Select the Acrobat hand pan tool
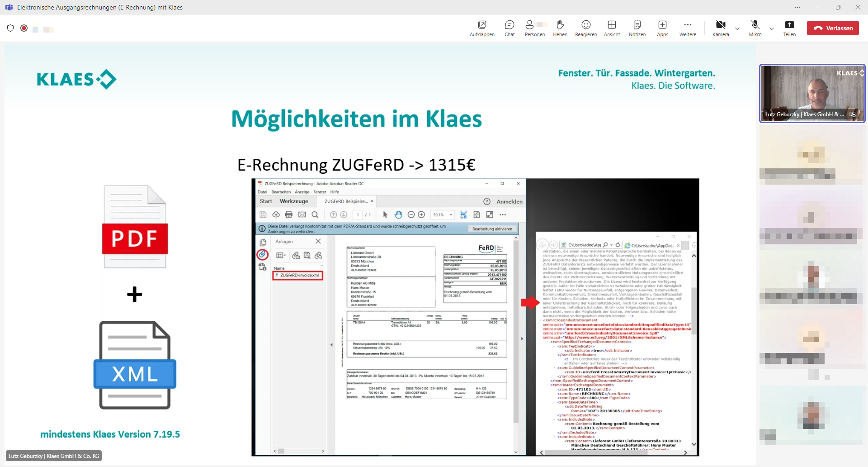Image resolution: width=868 pixels, height=467 pixels. click(398, 214)
